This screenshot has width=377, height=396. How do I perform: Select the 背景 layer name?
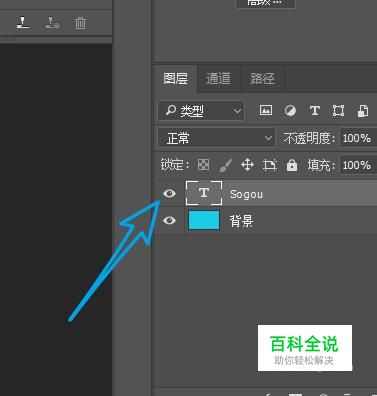[241, 221]
